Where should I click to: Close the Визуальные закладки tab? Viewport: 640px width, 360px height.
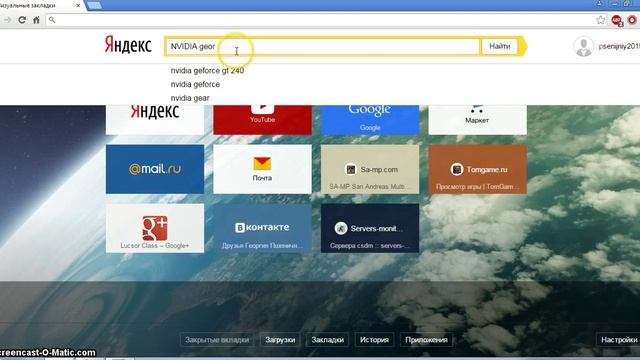coord(78,6)
